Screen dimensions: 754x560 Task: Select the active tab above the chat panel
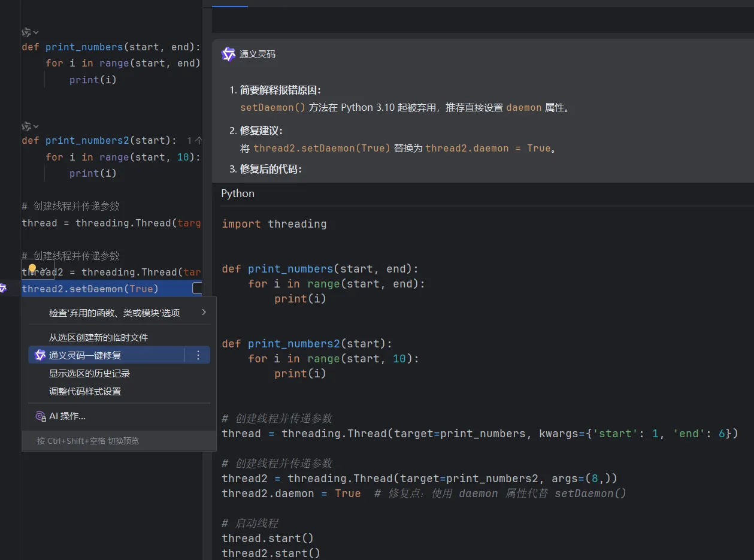coord(230,4)
